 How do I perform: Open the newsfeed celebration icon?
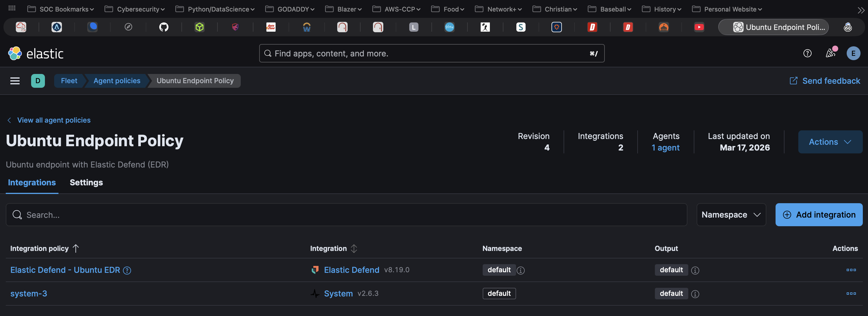point(831,53)
